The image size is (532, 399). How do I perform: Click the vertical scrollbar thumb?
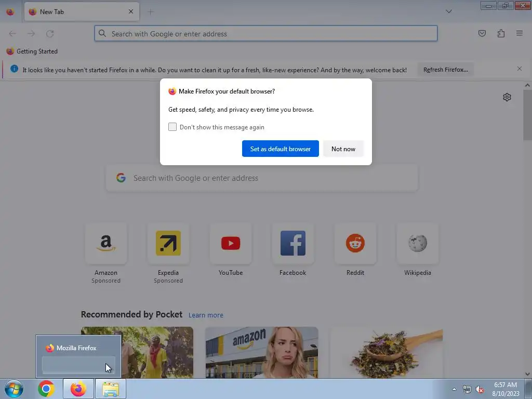click(x=527, y=115)
